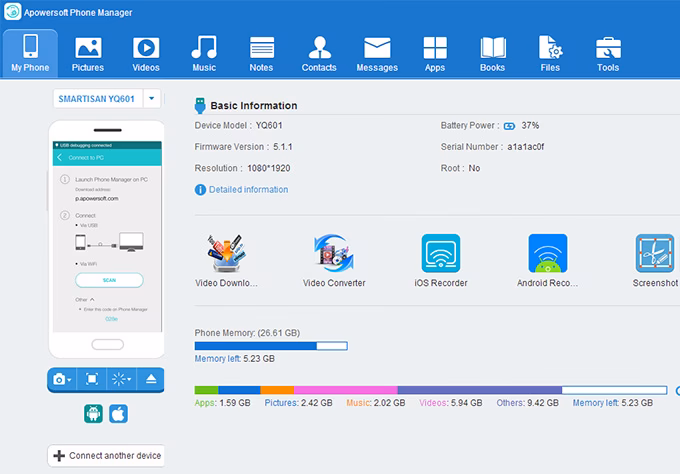Screen dimensions: 680x474
Task: Click the Apple icon below phone
Action: click(x=118, y=414)
